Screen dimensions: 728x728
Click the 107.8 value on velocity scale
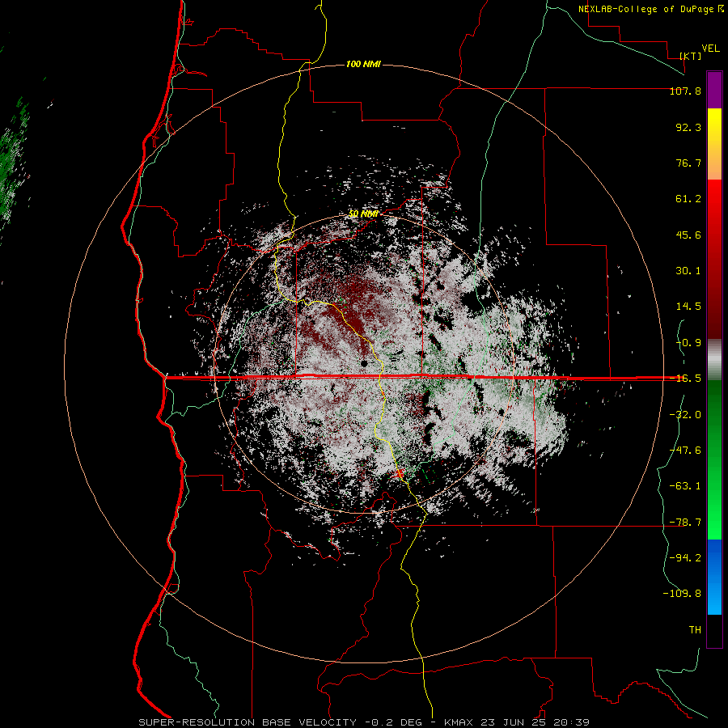click(685, 91)
